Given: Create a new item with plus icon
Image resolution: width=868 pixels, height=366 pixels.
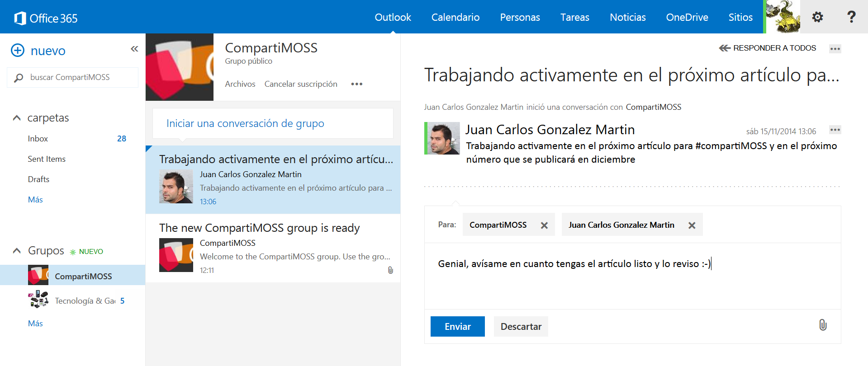Looking at the screenshot, I should (x=18, y=50).
